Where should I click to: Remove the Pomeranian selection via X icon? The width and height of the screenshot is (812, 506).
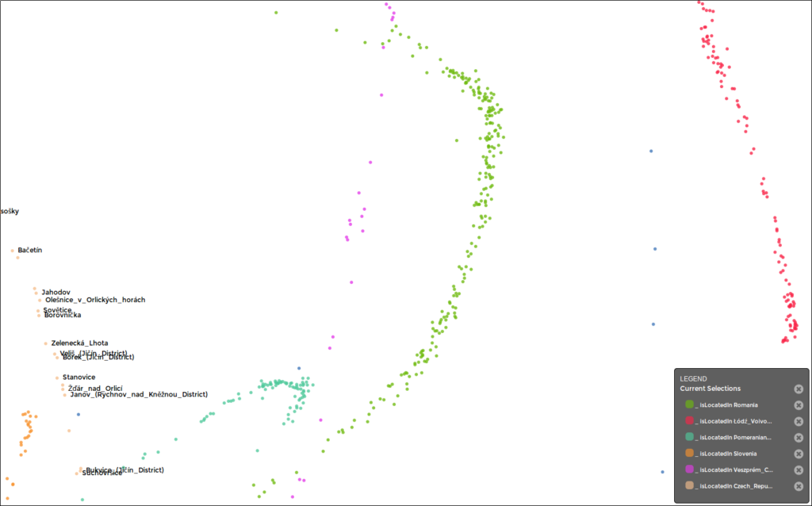click(x=799, y=437)
